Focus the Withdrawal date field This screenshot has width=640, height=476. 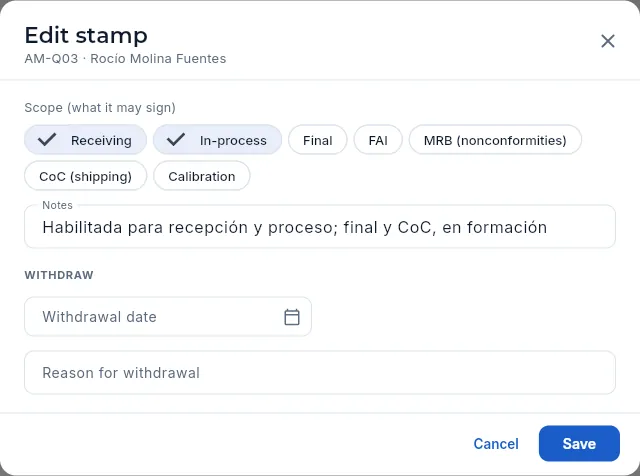pyautogui.click(x=168, y=317)
